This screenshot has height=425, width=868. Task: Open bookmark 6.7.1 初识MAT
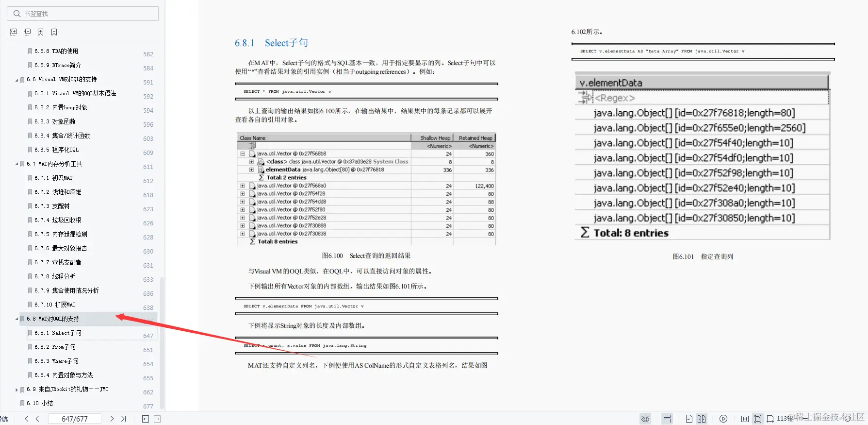[53, 178]
